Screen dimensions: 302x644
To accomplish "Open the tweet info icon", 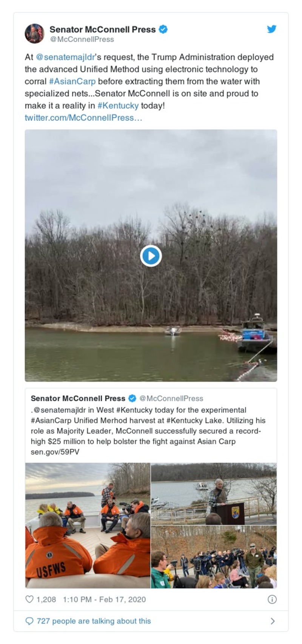I will (x=272, y=599).
